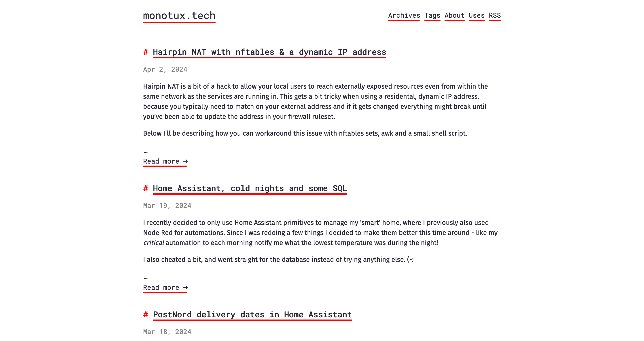Viewport: 644px width, 341px height.
Task: Select the Apr 2 2024 date label
Action: 165,69
